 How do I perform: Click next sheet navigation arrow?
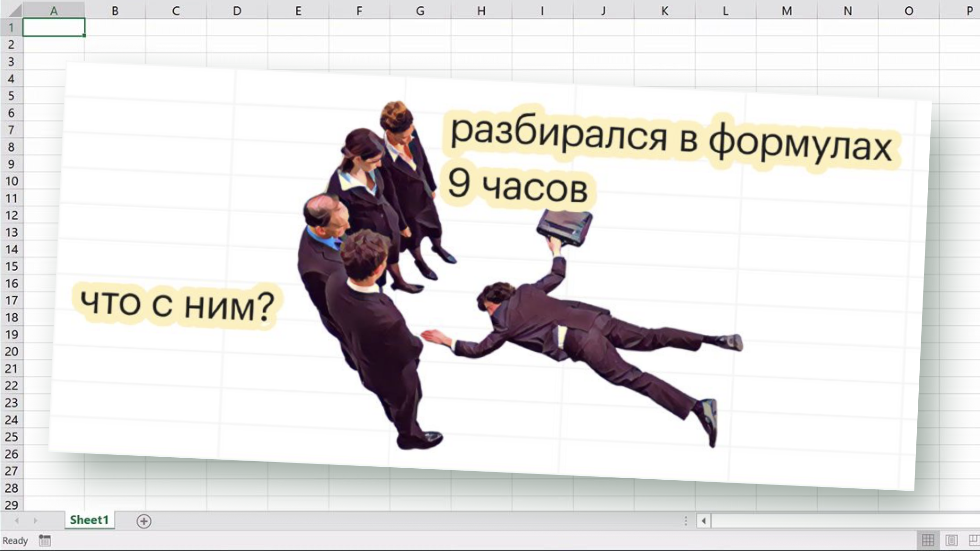click(x=35, y=520)
